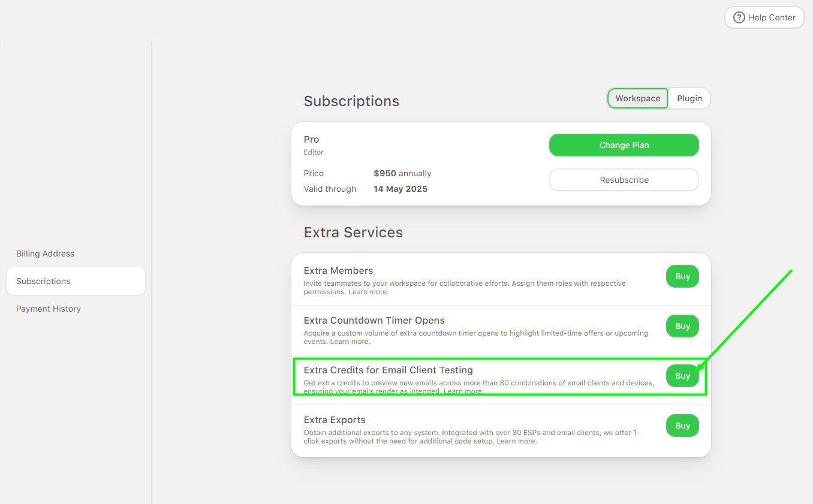
Task: Buy Extra Credits for Email Client Testing
Action: click(x=682, y=376)
